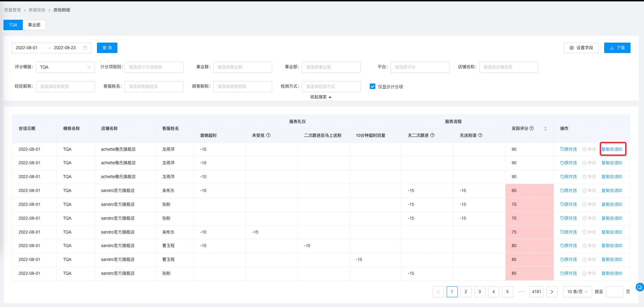Open 数据报告 breadcrumb
The height and width of the screenshot is (307, 644).
[x=37, y=10]
